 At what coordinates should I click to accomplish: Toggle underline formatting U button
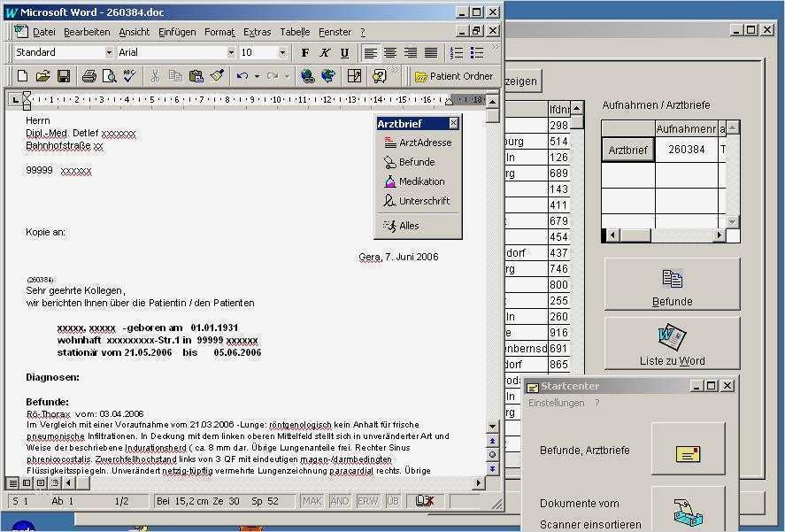[344, 52]
